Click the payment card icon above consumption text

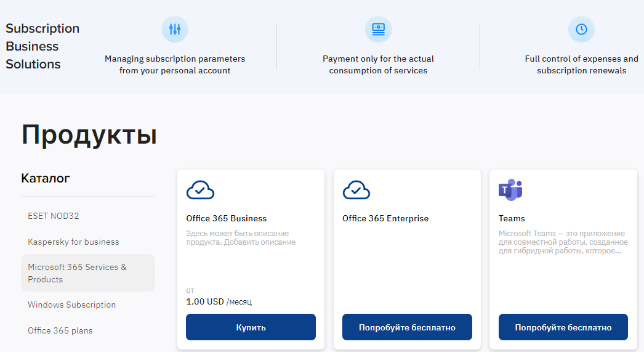click(378, 29)
